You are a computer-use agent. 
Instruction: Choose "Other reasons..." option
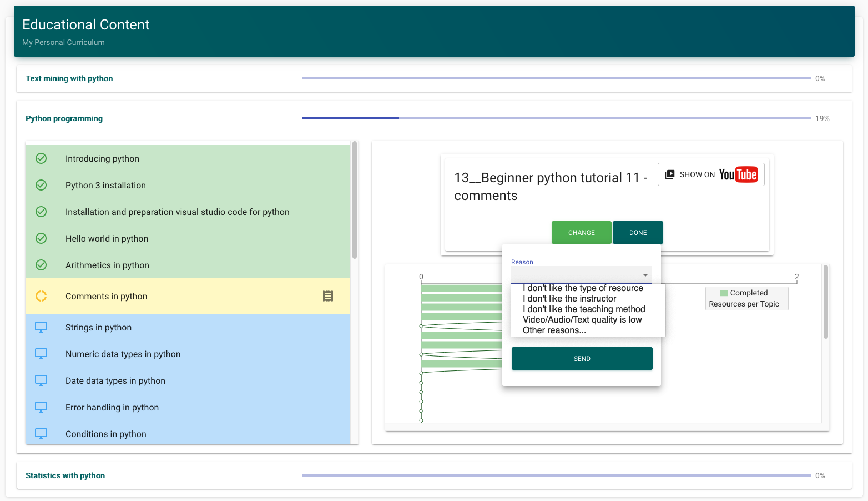click(554, 330)
